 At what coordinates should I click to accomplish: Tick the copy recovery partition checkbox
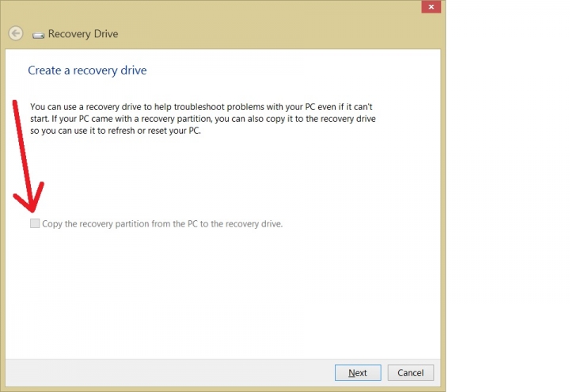tap(35, 223)
